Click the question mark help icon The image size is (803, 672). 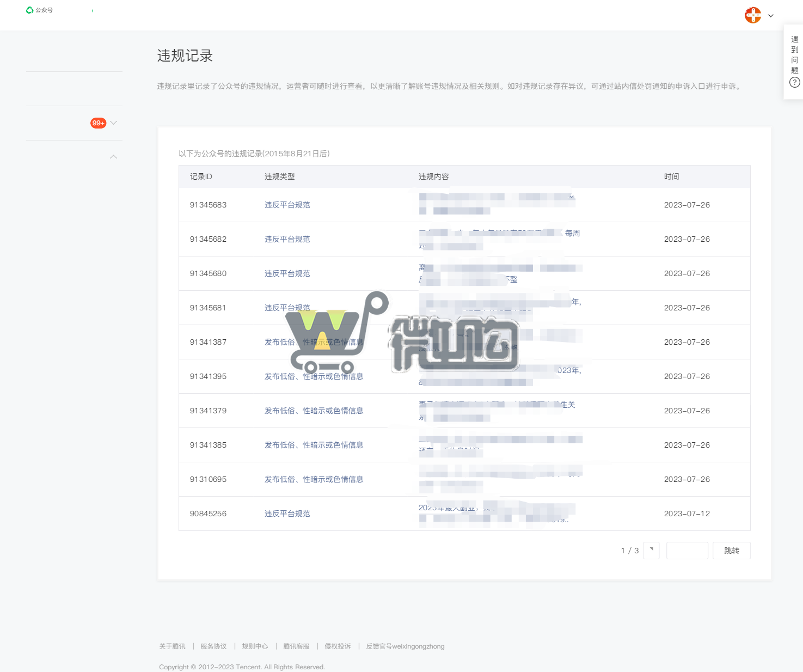pos(795,83)
